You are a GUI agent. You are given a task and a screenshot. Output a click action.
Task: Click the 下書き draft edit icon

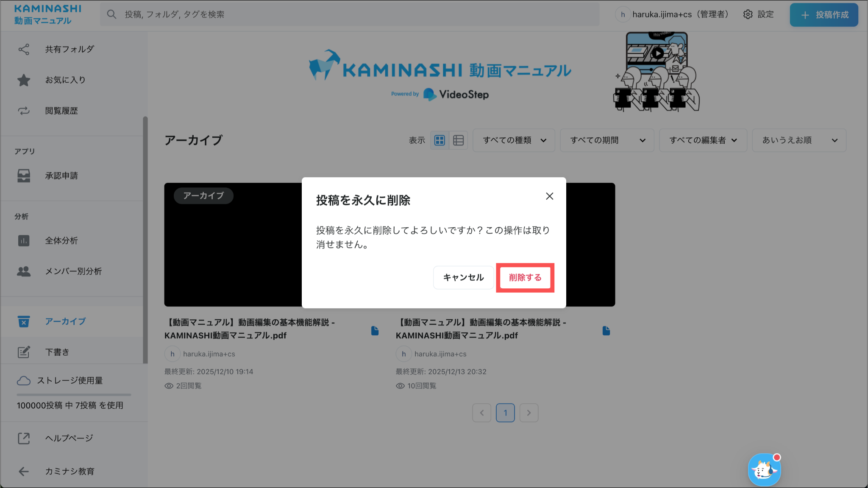click(x=24, y=352)
